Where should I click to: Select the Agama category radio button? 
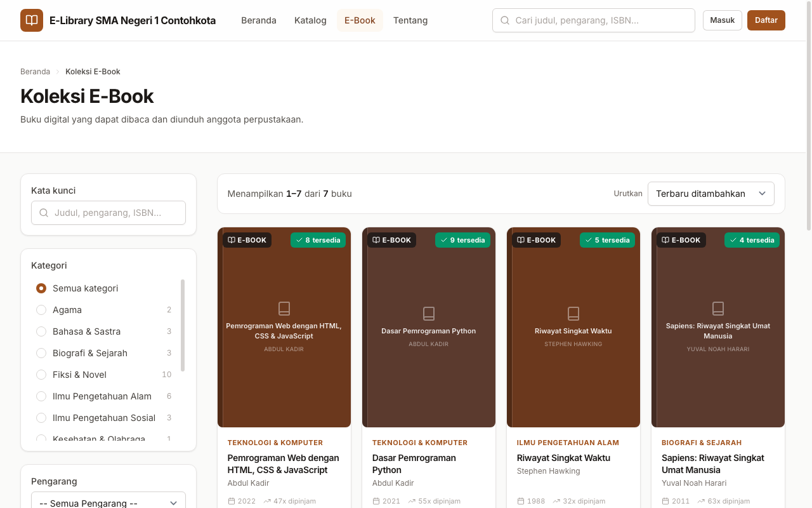(x=41, y=310)
